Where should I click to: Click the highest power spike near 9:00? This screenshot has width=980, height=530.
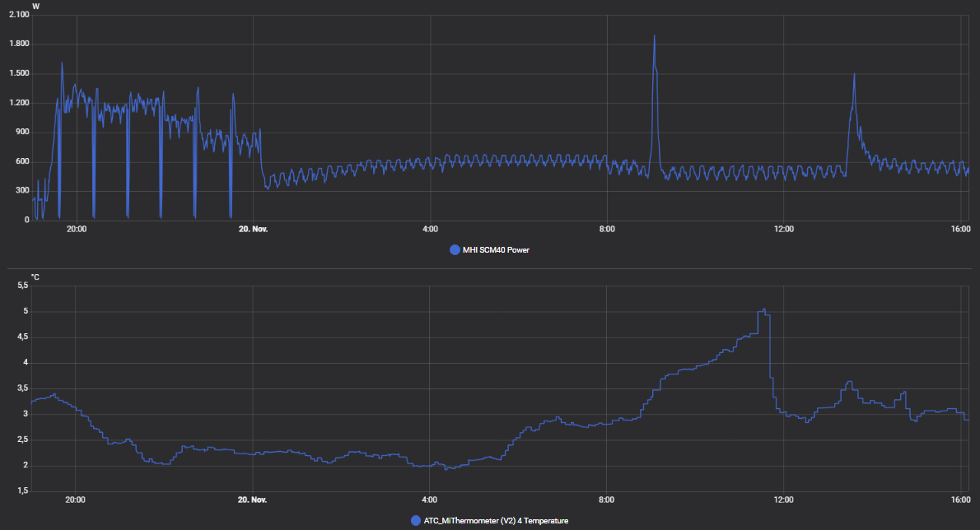[x=654, y=36]
